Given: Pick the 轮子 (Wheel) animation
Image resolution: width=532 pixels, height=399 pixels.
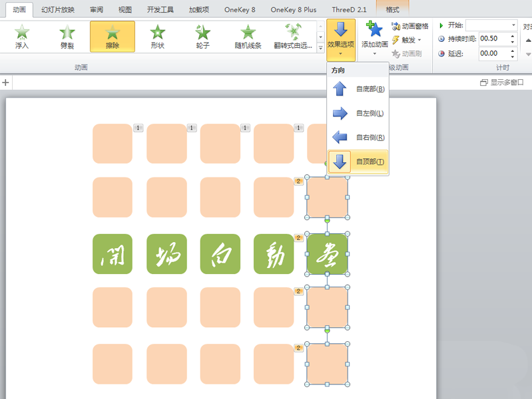Looking at the screenshot, I should (202, 37).
